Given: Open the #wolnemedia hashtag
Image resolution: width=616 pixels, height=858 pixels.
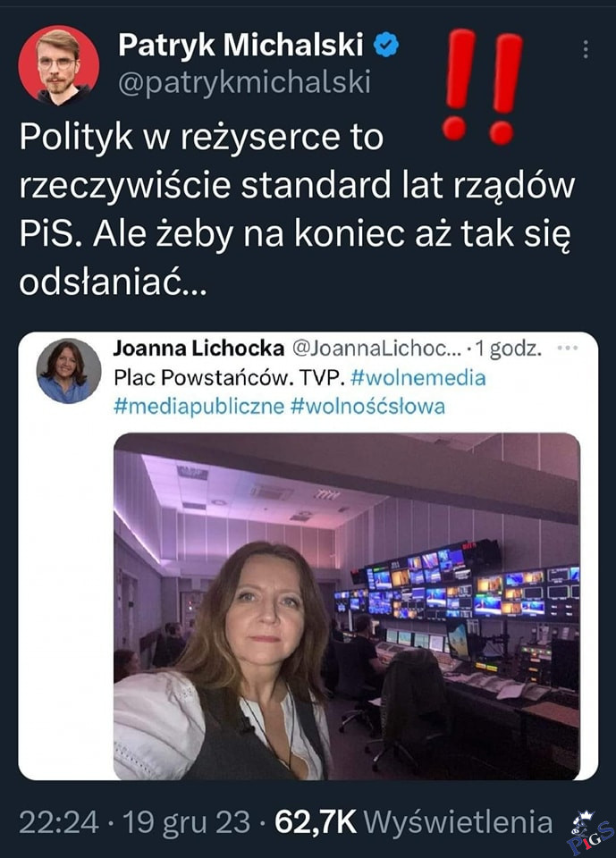Looking at the screenshot, I should [x=418, y=378].
